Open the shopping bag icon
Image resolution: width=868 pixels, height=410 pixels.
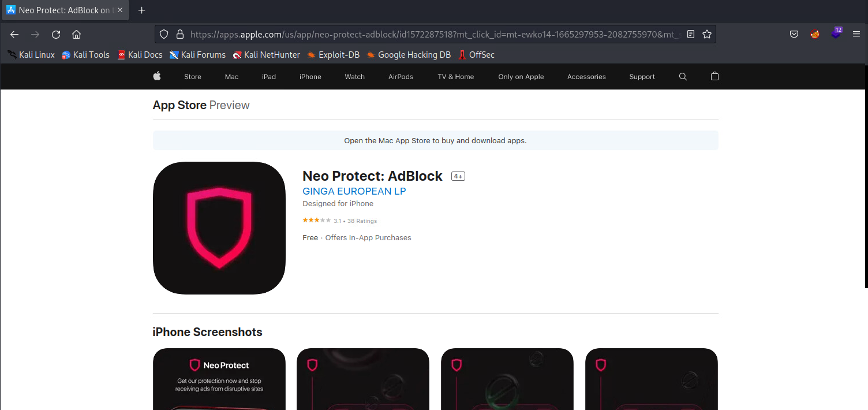click(714, 76)
